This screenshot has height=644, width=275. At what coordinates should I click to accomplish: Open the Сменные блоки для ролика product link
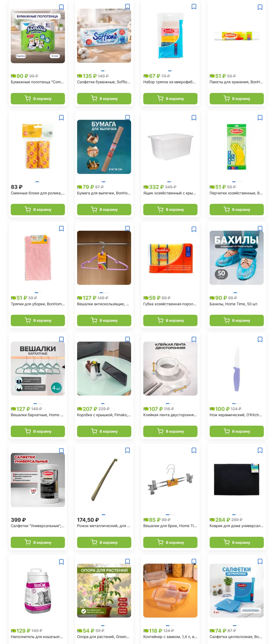click(38, 193)
